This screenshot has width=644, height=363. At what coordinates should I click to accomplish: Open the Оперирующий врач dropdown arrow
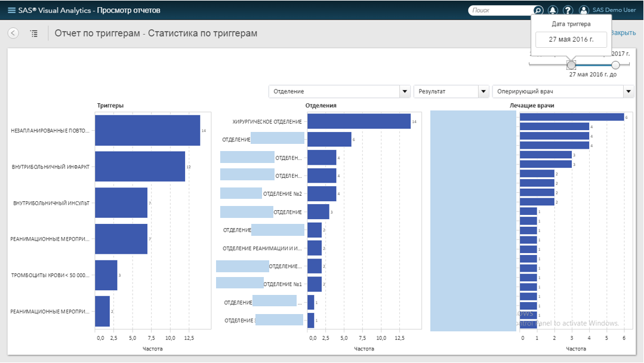click(x=628, y=91)
